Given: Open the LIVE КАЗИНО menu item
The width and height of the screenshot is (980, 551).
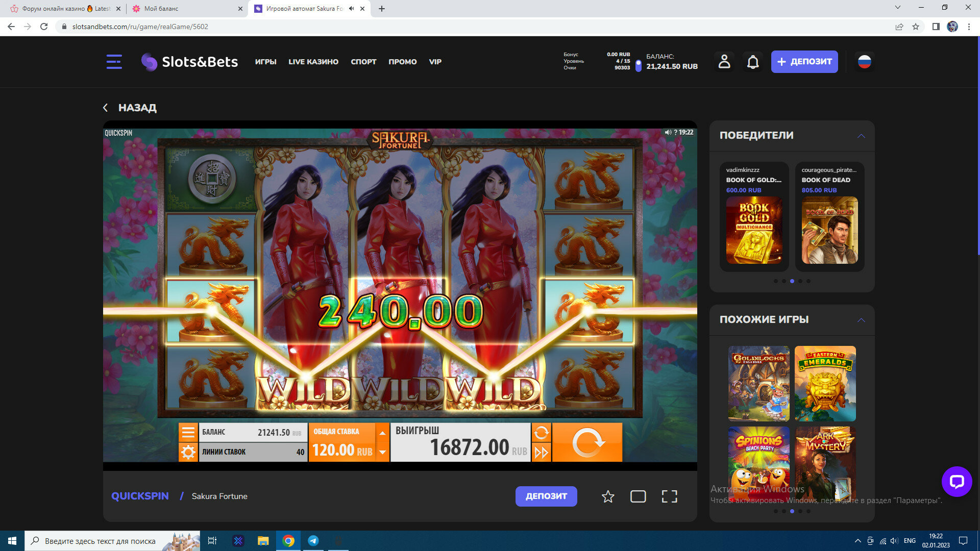Looking at the screenshot, I should pos(313,62).
